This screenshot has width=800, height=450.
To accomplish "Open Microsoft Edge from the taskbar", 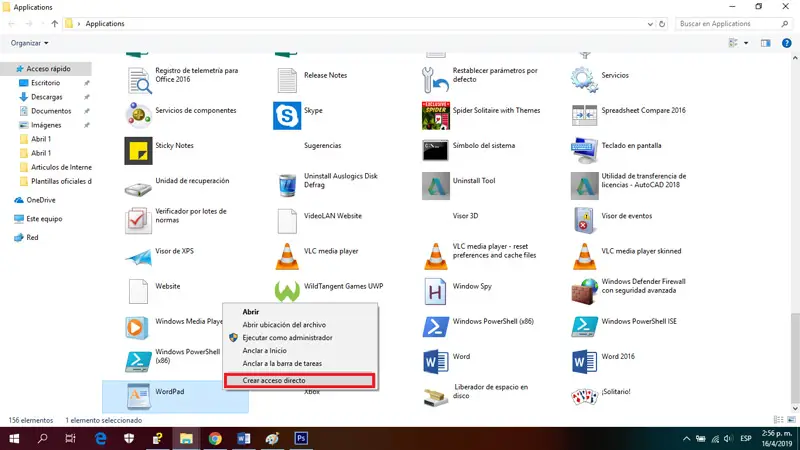I will pyautogui.click(x=101, y=439).
